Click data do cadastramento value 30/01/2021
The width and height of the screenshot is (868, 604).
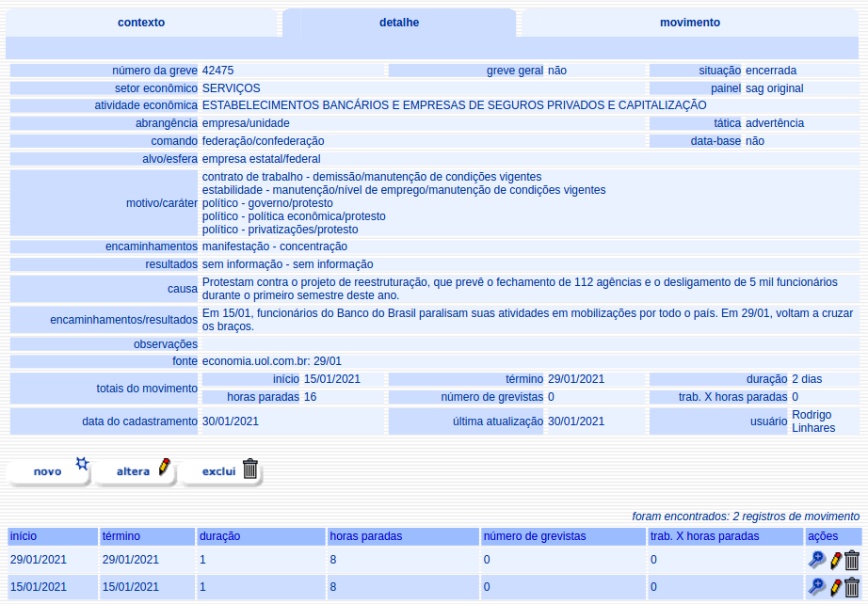pos(231,421)
